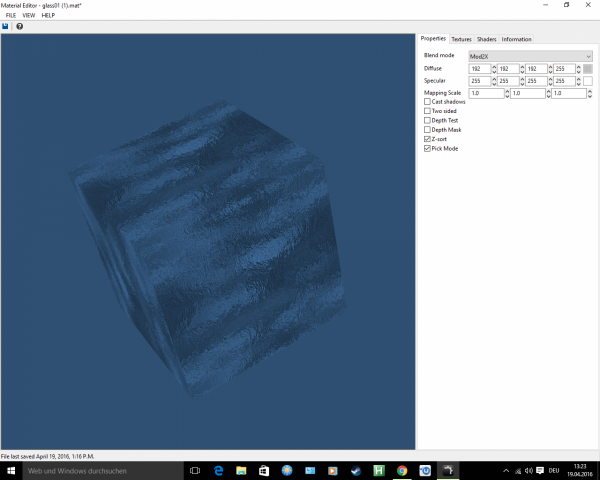Switch to the Textures tab
The height and width of the screenshot is (480, 600).
pos(461,39)
